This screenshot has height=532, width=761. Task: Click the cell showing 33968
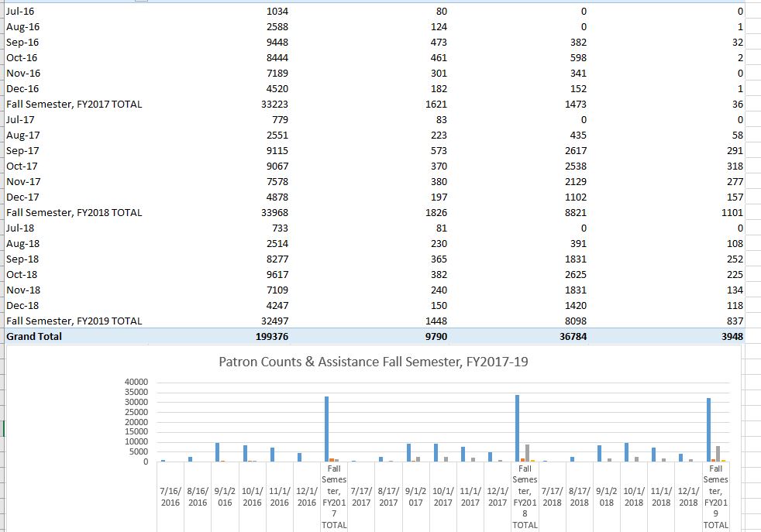click(x=274, y=213)
